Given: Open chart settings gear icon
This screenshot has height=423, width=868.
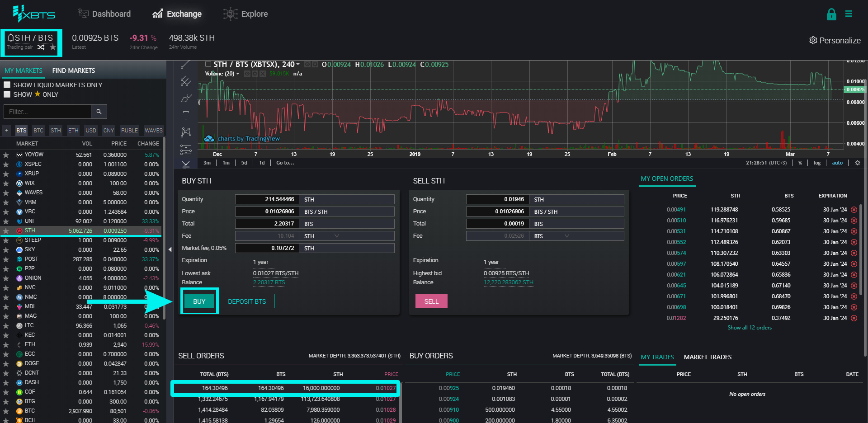Looking at the screenshot, I should click(857, 163).
